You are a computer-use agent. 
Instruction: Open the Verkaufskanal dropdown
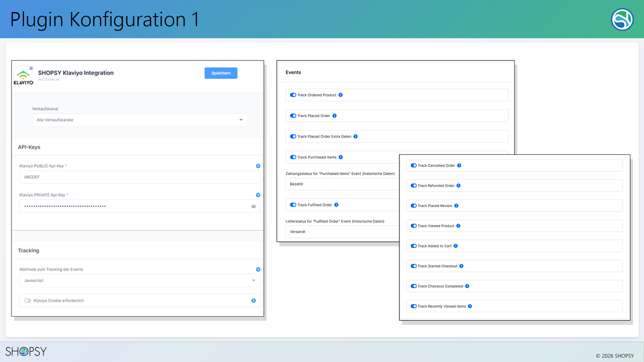coord(140,120)
